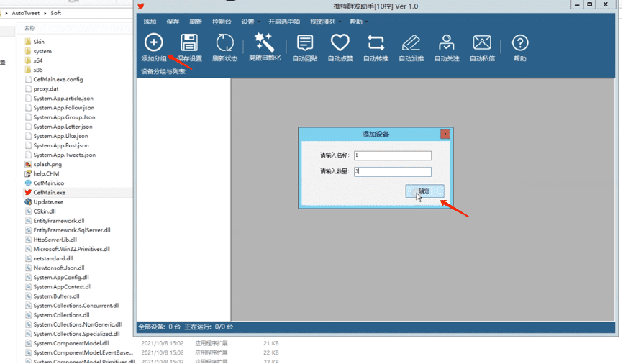Image resolution: width=623 pixels, height=364 pixels.
Task: Select System.App.Like.json file name
Action: point(60,136)
